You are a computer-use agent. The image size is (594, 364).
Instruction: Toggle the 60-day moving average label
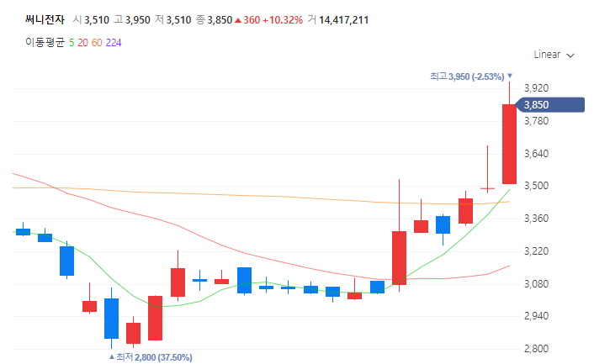click(97, 42)
